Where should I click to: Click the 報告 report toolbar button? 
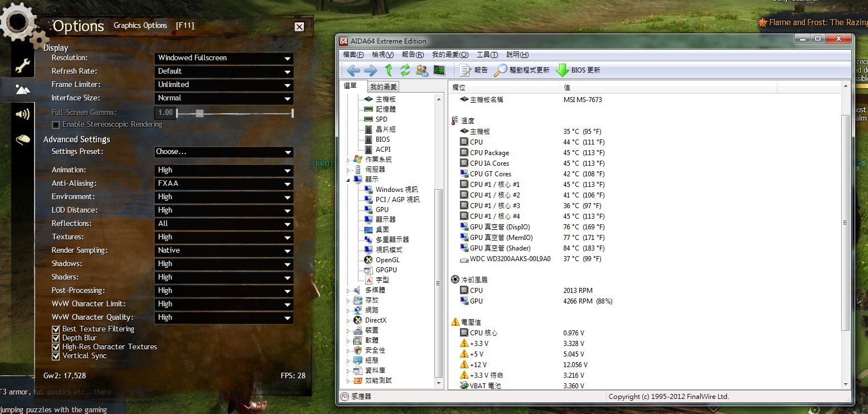click(x=474, y=70)
